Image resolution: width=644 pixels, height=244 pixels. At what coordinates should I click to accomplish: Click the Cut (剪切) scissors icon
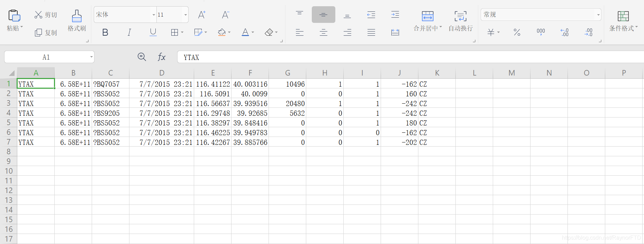pos(38,15)
